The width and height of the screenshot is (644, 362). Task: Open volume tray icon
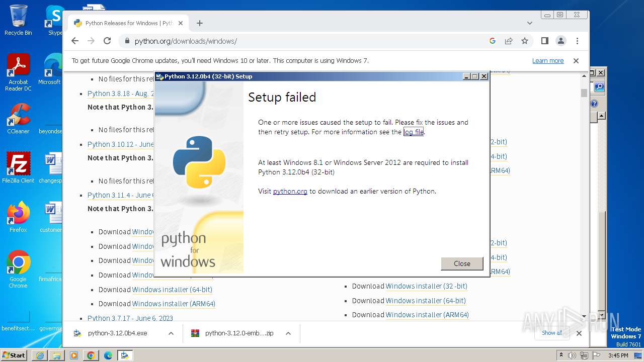click(x=572, y=355)
